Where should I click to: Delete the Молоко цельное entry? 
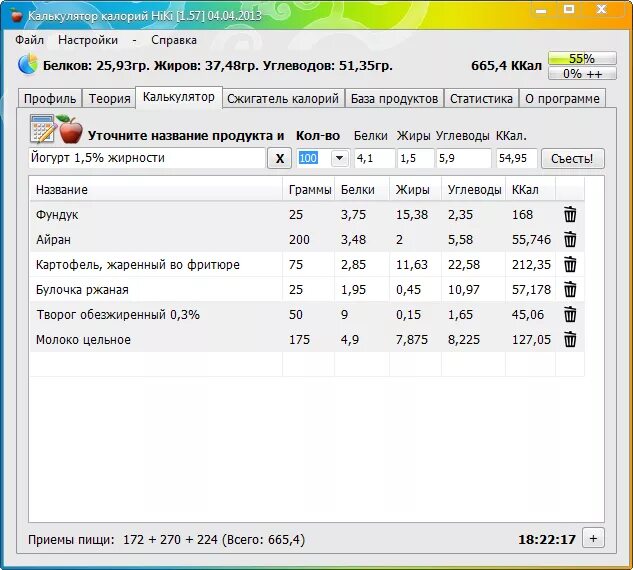point(570,339)
